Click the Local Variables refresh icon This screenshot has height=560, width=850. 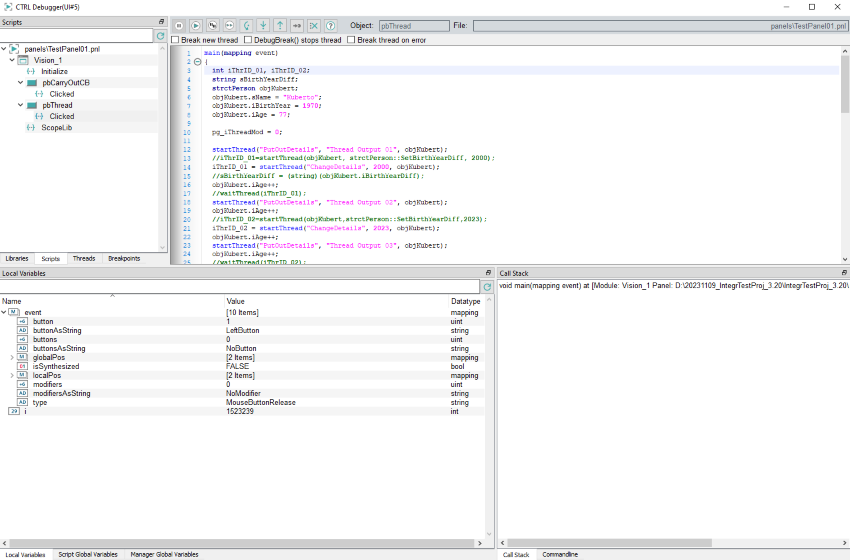[x=487, y=287]
